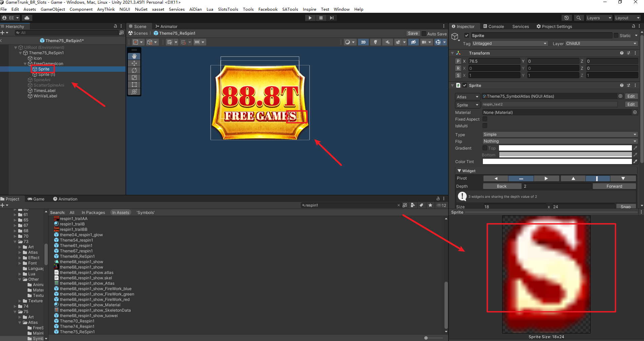The height and width of the screenshot is (341, 644).
Task: Check the Fixed Aspect checkbox
Action: pyautogui.click(x=485, y=119)
